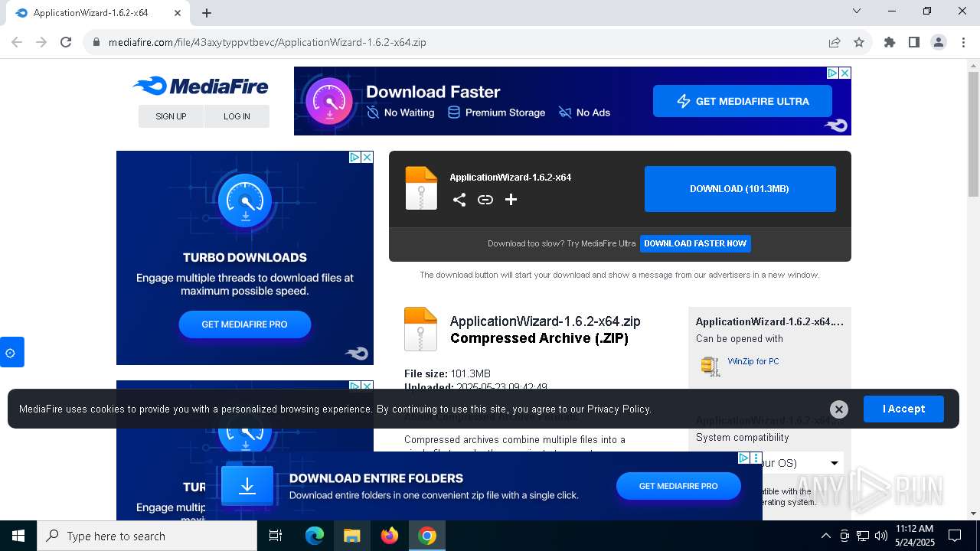Open Firefox from taskbar
980x551 pixels.
(x=390, y=536)
